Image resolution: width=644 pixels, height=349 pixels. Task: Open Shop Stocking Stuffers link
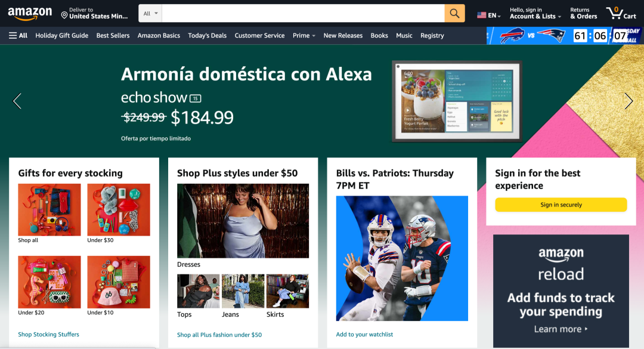tap(48, 334)
